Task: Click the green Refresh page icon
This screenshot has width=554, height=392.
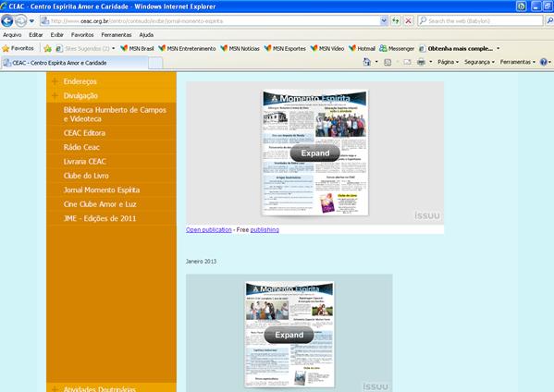Action: click(396, 21)
